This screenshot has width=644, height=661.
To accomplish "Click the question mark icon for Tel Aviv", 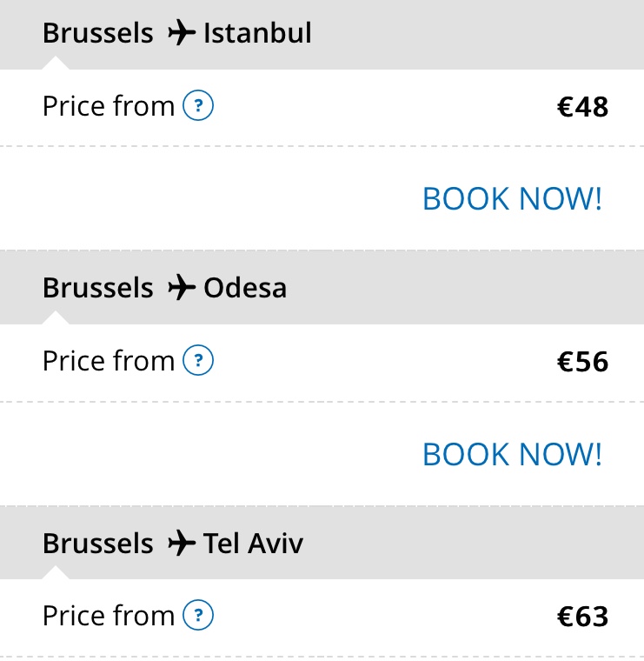I will click(x=198, y=616).
